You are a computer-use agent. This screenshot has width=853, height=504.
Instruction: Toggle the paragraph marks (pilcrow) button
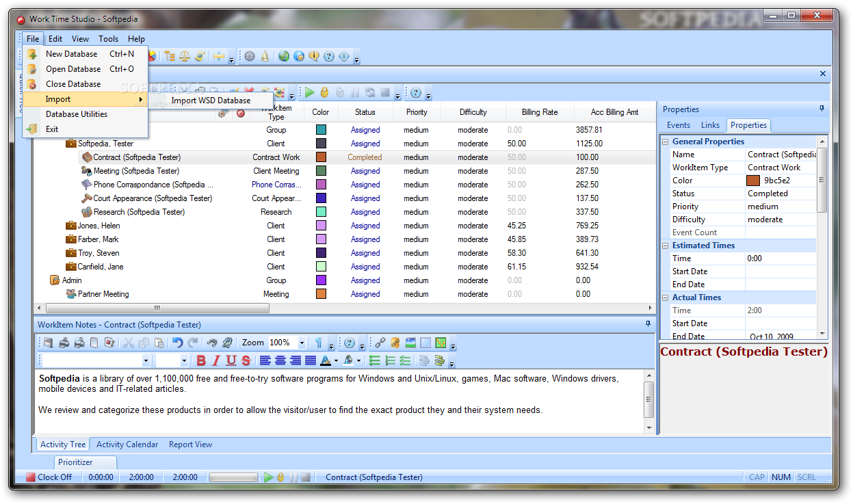point(319,343)
